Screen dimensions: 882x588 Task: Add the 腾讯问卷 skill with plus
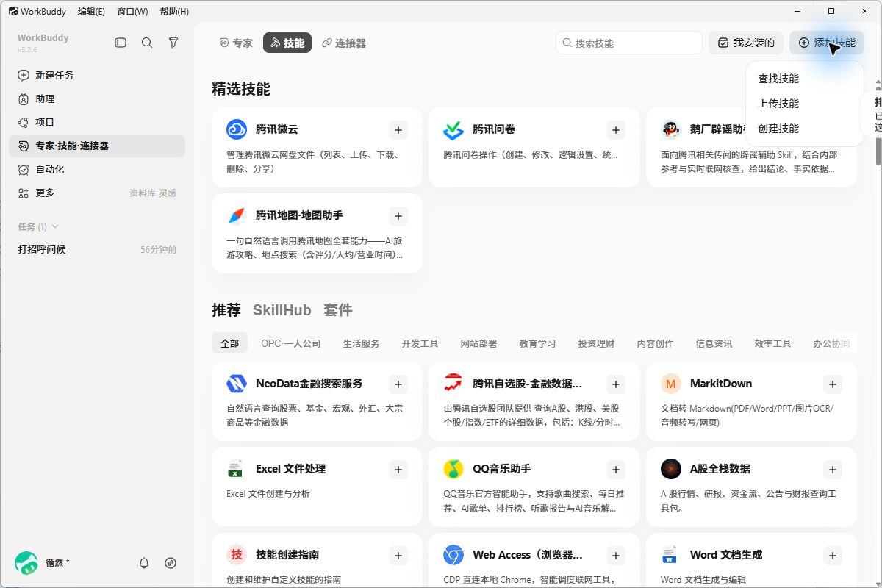coord(616,130)
